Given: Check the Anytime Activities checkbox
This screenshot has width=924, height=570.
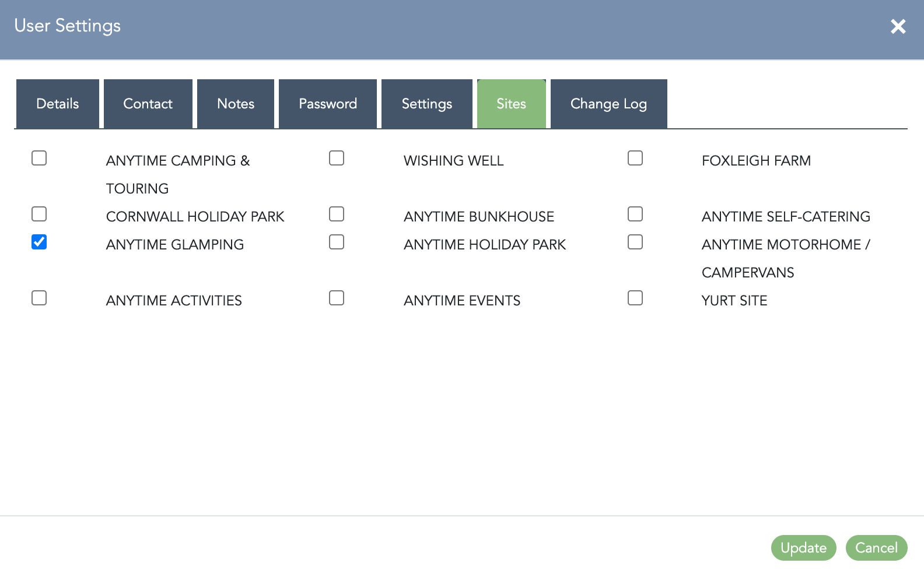Looking at the screenshot, I should 39,298.
